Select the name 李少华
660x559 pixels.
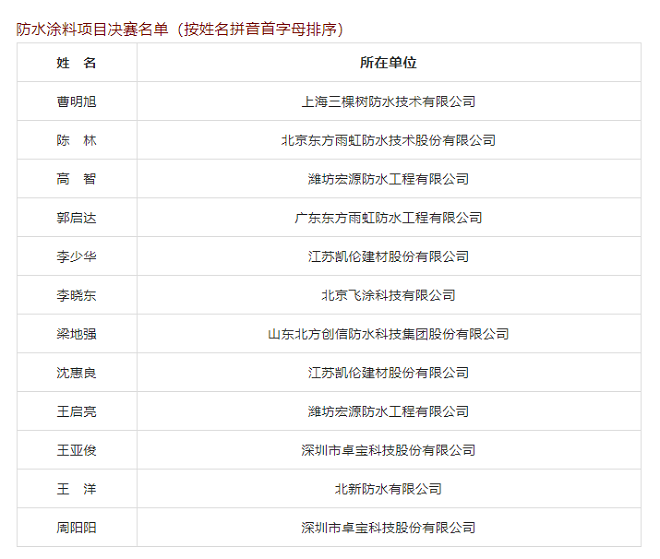[76, 256]
